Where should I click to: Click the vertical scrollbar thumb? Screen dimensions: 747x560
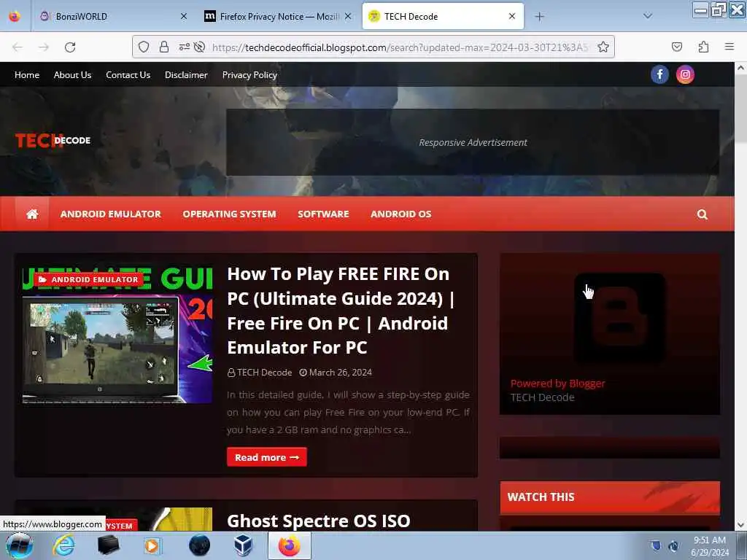tap(740, 109)
